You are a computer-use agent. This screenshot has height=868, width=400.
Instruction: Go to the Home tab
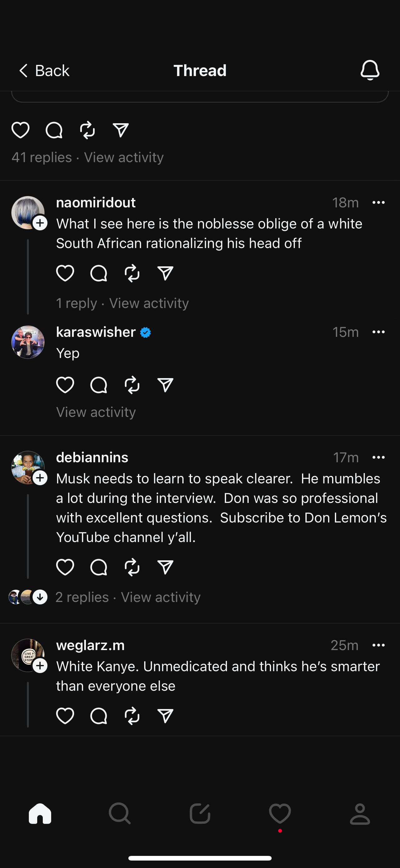click(x=40, y=813)
